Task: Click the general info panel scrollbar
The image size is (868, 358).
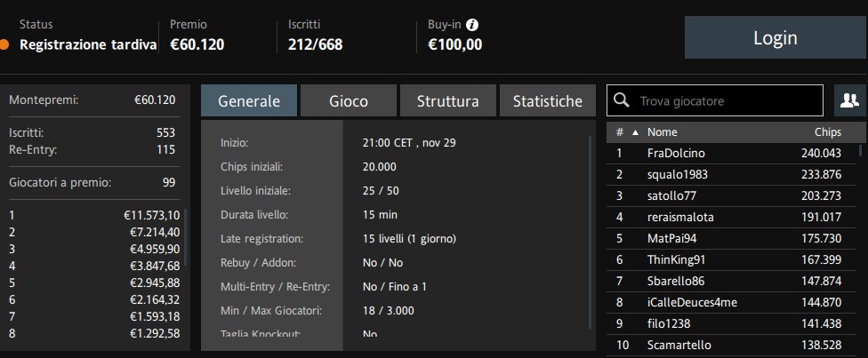Action: tap(590, 233)
